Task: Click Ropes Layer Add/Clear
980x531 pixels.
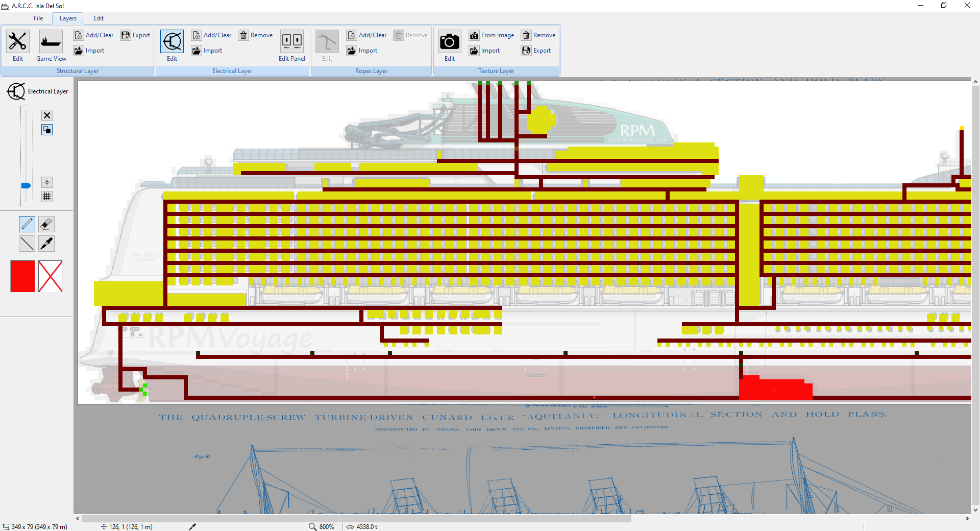Action: [367, 35]
